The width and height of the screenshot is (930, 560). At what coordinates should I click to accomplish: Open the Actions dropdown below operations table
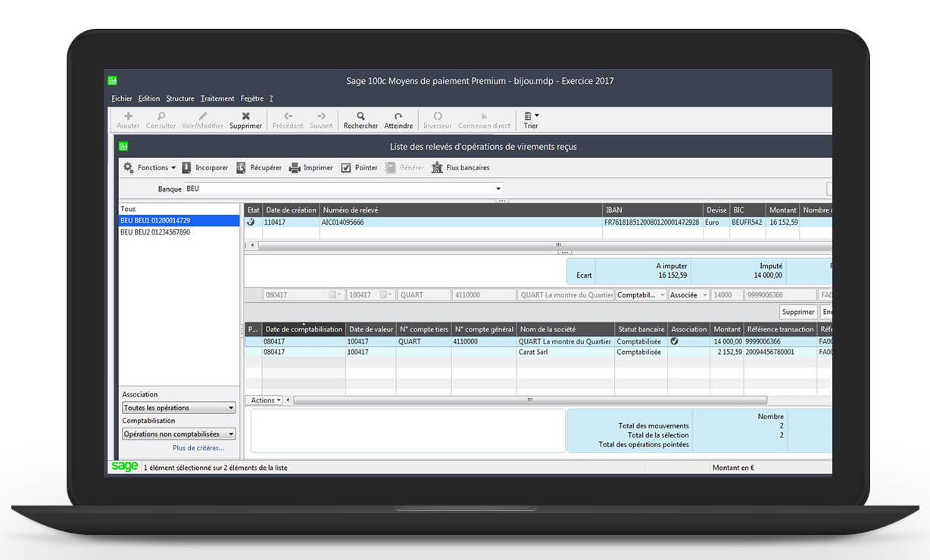265,400
